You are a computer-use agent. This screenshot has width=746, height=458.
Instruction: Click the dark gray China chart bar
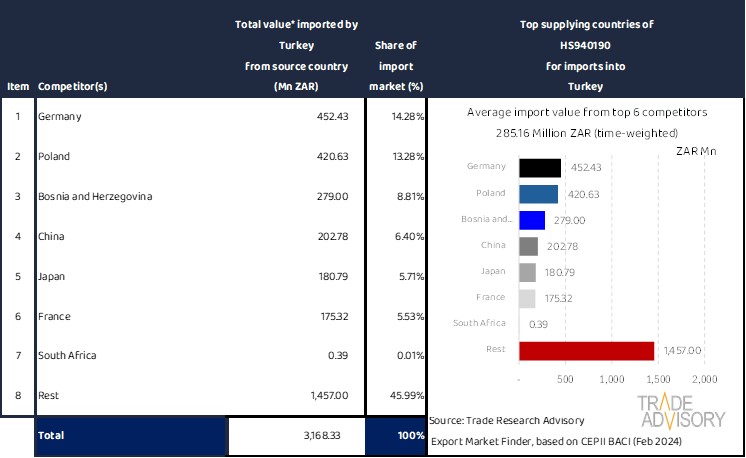tap(529, 246)
